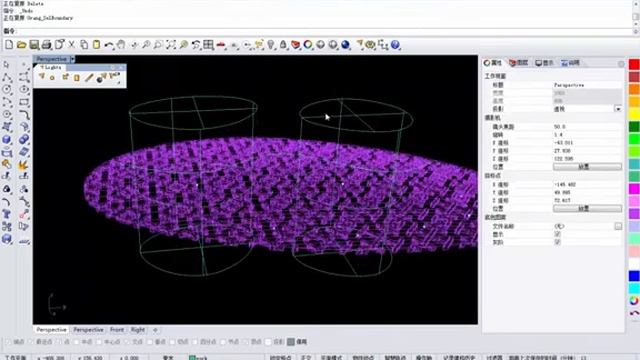
Task: Open the Help question mark icon
Action: pyautogui.click(x=395, y=45)
